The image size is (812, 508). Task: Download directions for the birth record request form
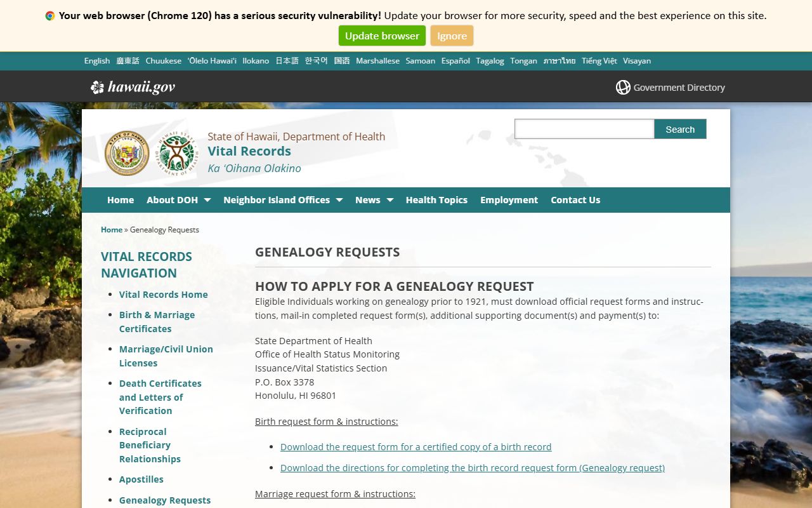coord(473,468)
